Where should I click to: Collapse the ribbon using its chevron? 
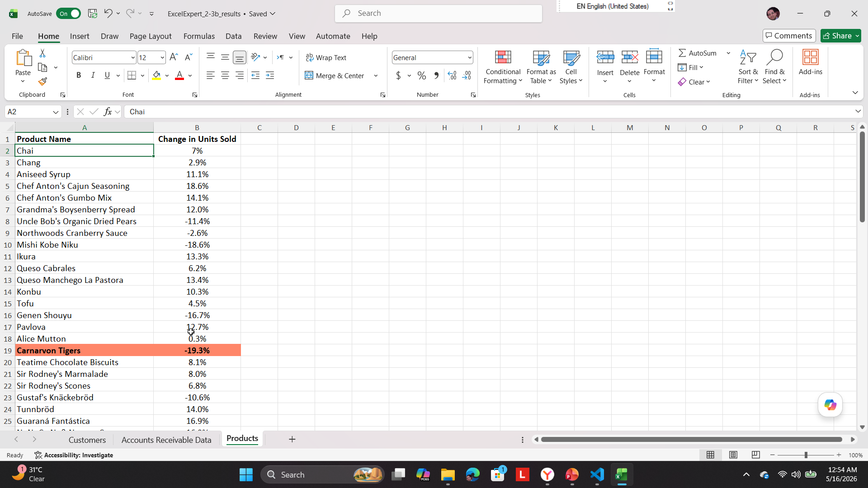coord(855,93)
